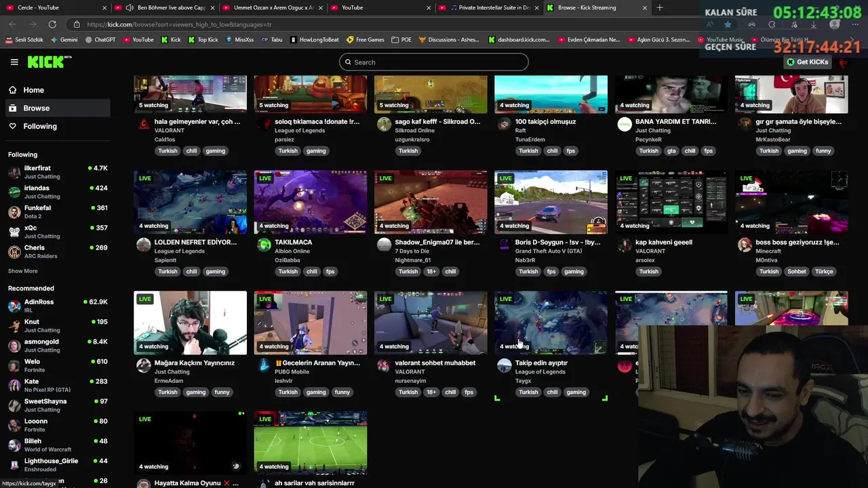Open xQc's channel in Following list
Screen dimensions: 868x488
click(x=57, y=232)
